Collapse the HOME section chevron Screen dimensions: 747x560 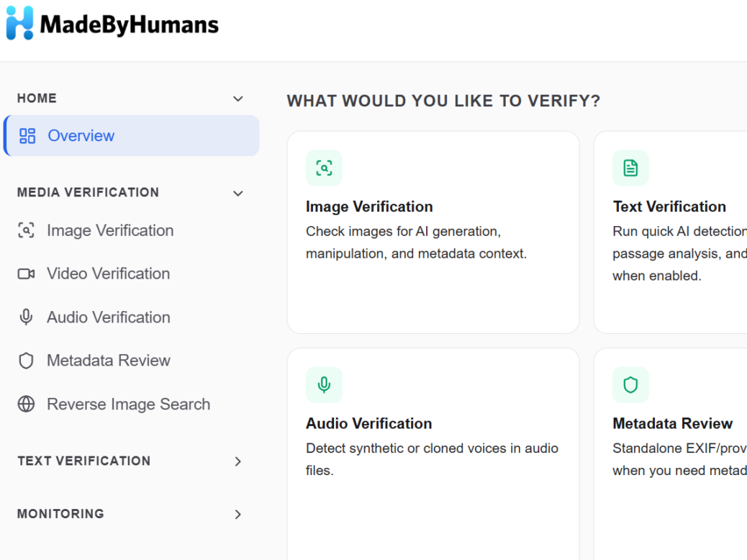click(x=237, y=99)
